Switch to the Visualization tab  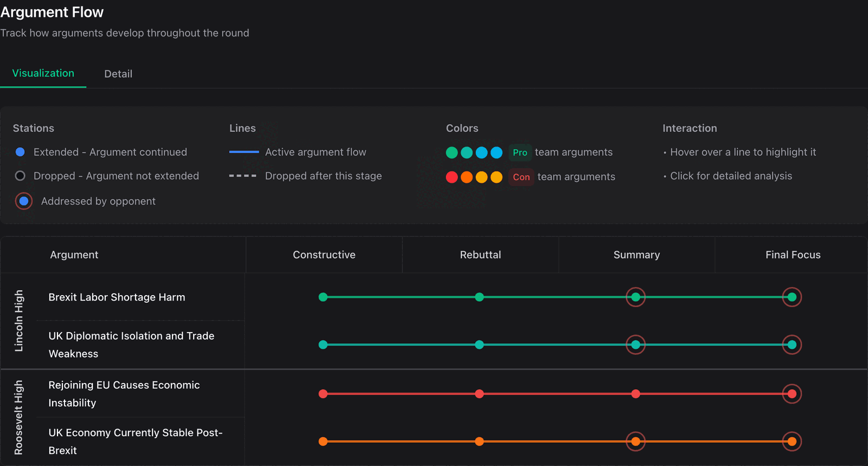click(43, 73)
